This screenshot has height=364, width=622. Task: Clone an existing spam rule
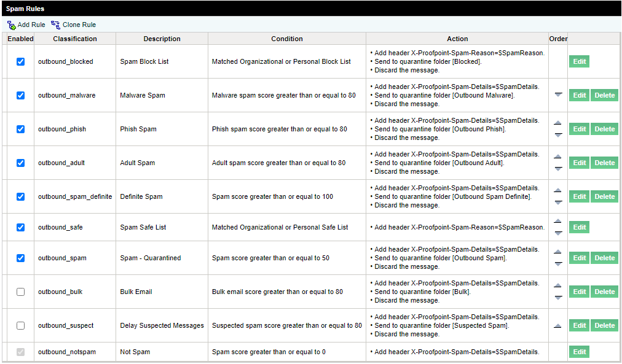[73, 25]
